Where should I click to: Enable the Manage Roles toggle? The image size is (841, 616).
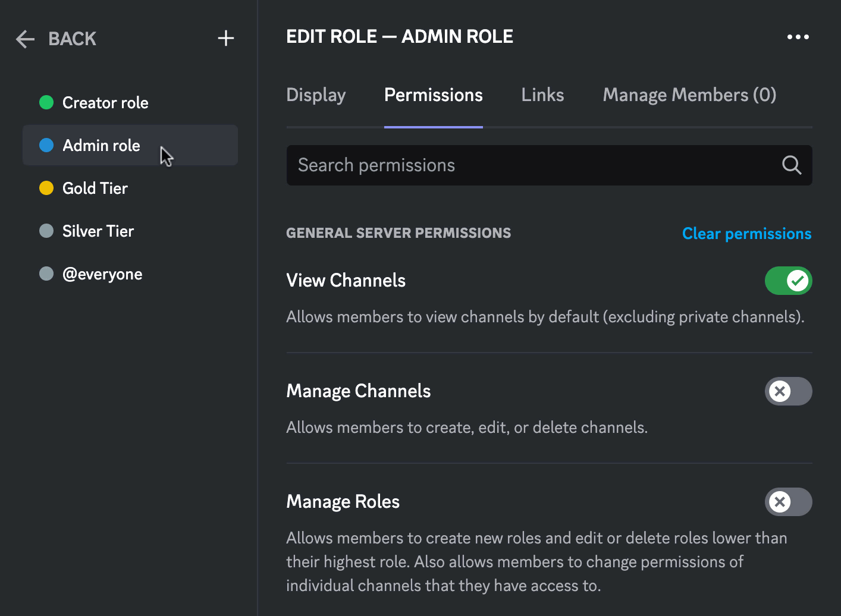click(788, 502)
